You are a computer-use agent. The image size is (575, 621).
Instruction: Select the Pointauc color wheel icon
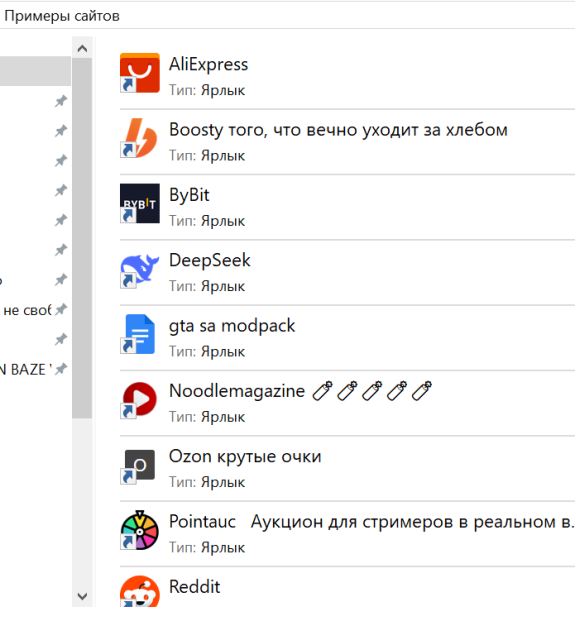[140, 530]
